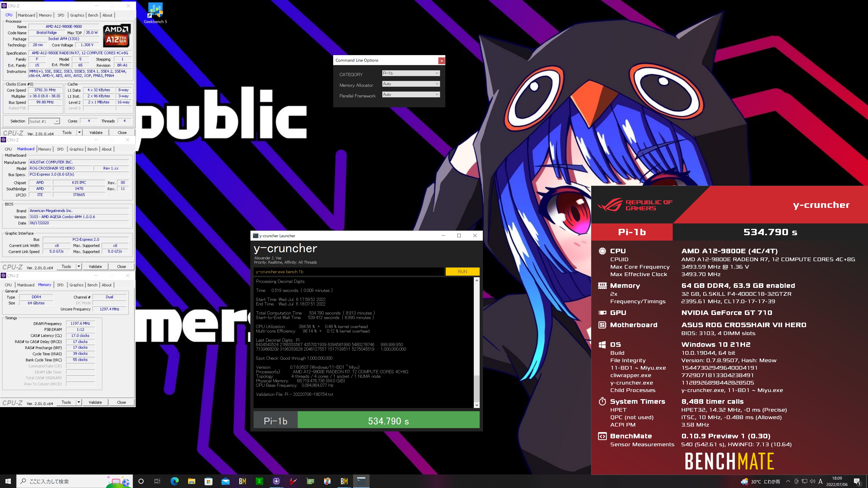
Task: Click the terminal window taskbar icon
Action: pyautogui.click(x=361, y=481)
